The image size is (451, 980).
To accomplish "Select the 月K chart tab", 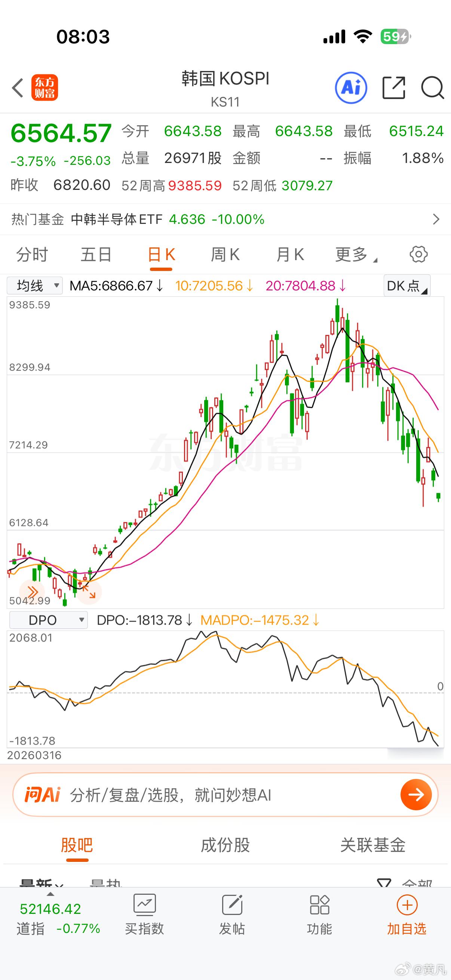I will click(290, 255).
